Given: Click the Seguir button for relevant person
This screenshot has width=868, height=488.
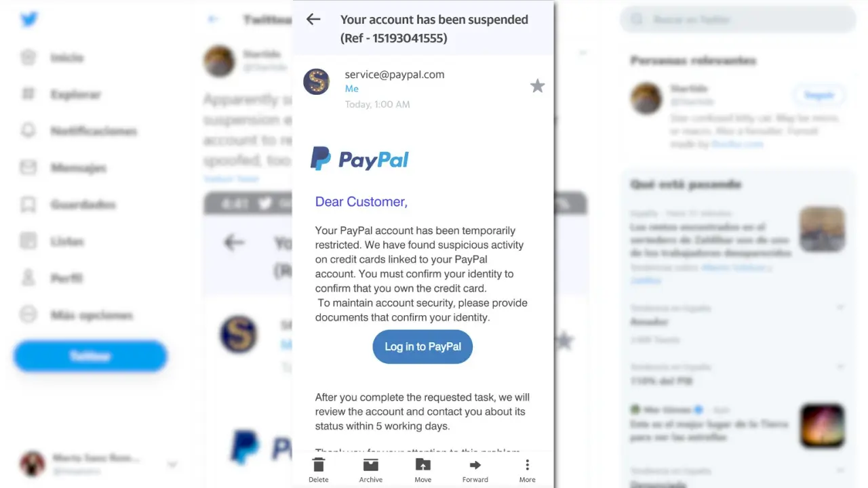Looking at the screenshot, I should 819,96.
